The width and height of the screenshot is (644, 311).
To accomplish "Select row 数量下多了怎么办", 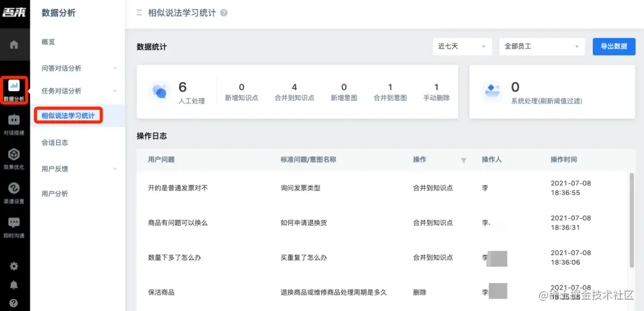I will (383, 257).
